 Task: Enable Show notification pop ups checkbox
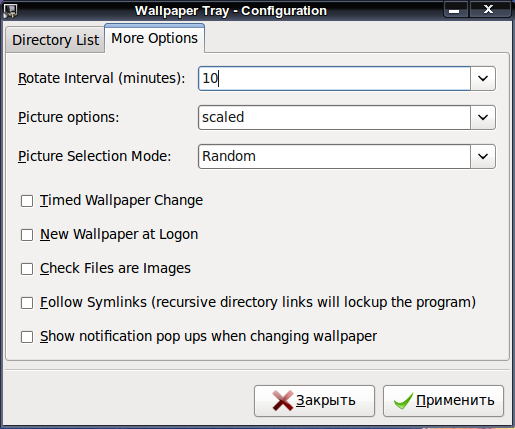point(27,337)
